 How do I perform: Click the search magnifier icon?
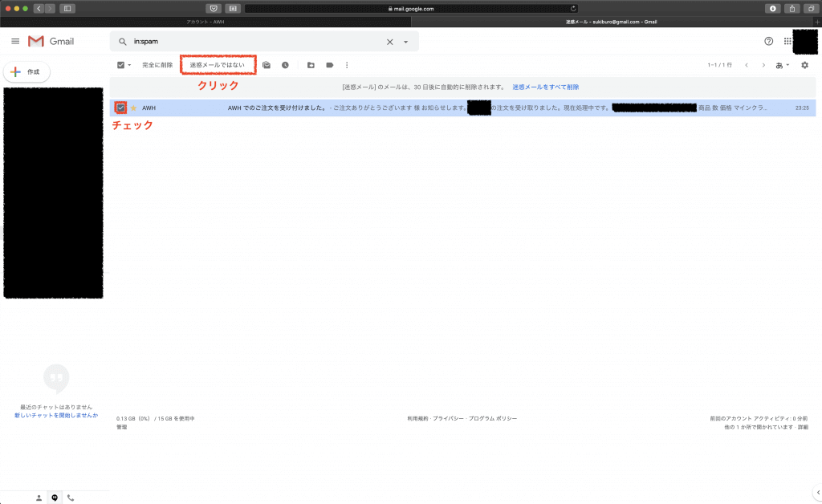[123, 42]
